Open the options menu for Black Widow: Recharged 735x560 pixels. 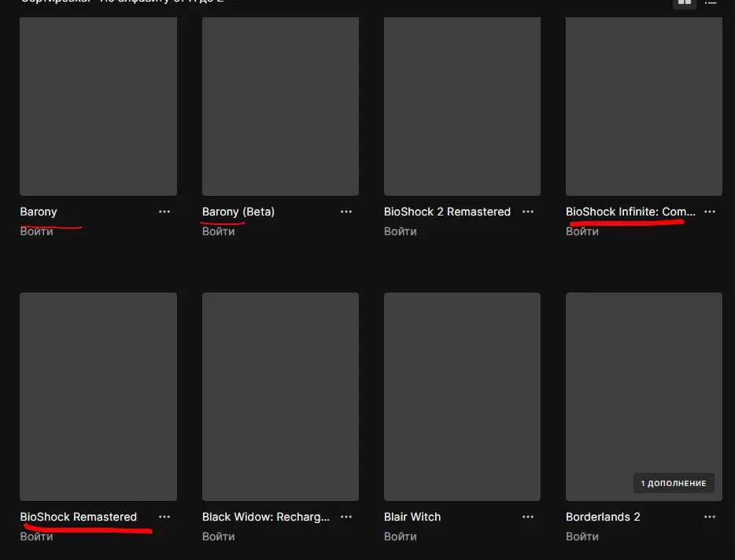point(346,517)
